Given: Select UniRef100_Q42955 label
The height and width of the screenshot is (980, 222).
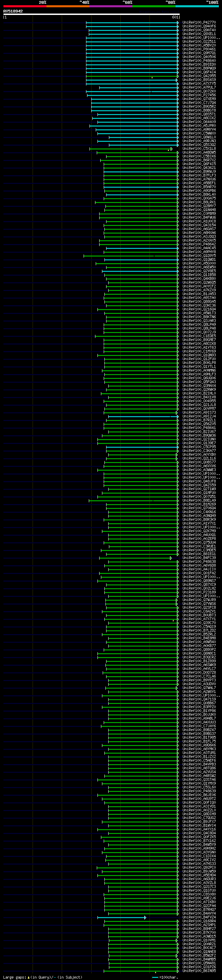Looking at the screenshot, I should click(x=199, y=76).
